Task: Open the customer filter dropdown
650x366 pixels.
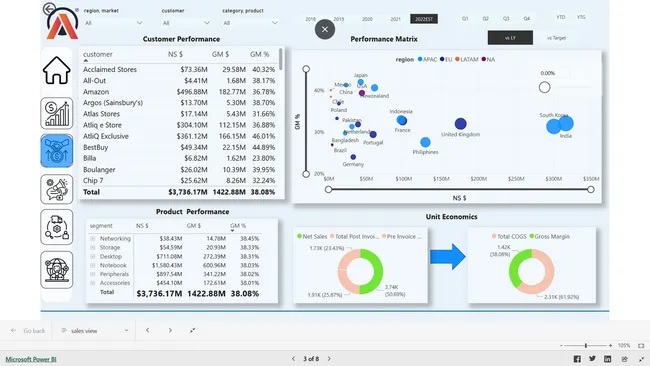Action: [x=186, y=23]
